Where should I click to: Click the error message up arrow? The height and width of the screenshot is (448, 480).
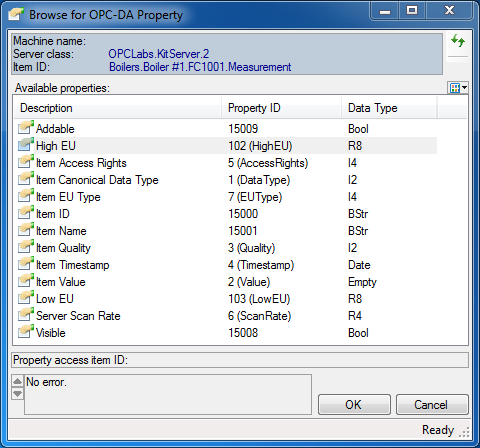(x=17, y=381)
